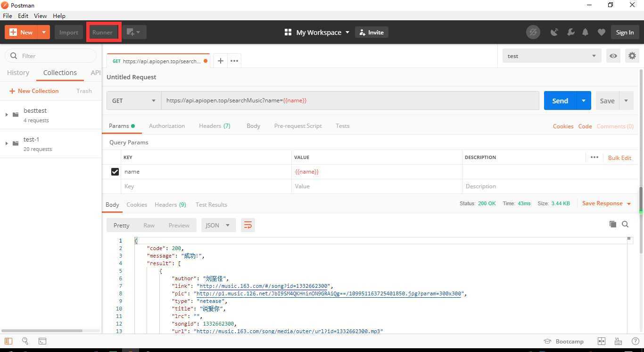The image size is (644, 352).
Task: Open the View menu
Action: click(x=41, y=16)
